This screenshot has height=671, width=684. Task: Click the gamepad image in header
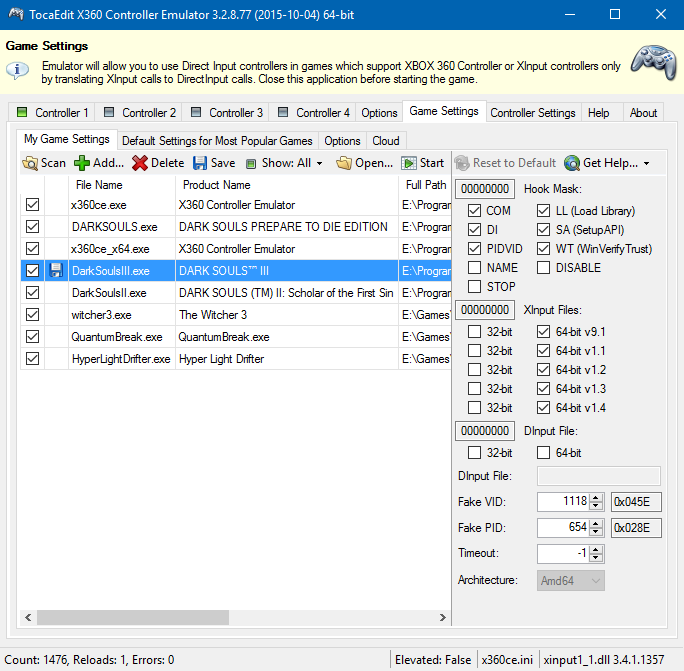click(x=654, y=62)
